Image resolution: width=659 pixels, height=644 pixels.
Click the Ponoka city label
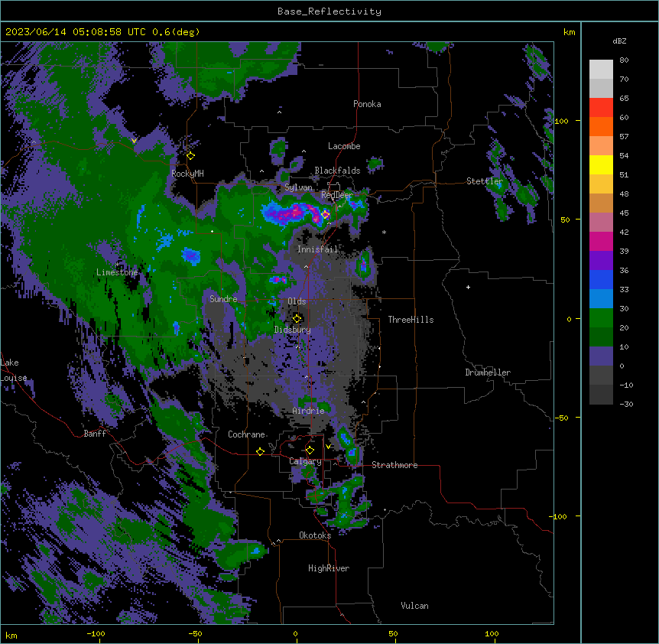pyautogui.click(x=367, y=104)
